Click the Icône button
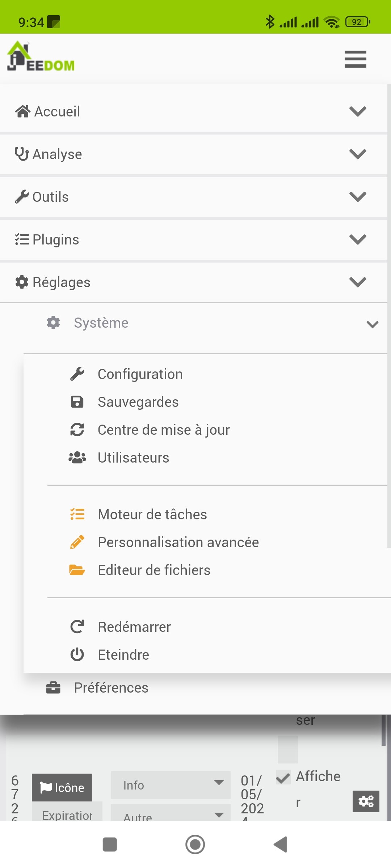The height and width of the screenshot is (868, 391). pos(62,787)
